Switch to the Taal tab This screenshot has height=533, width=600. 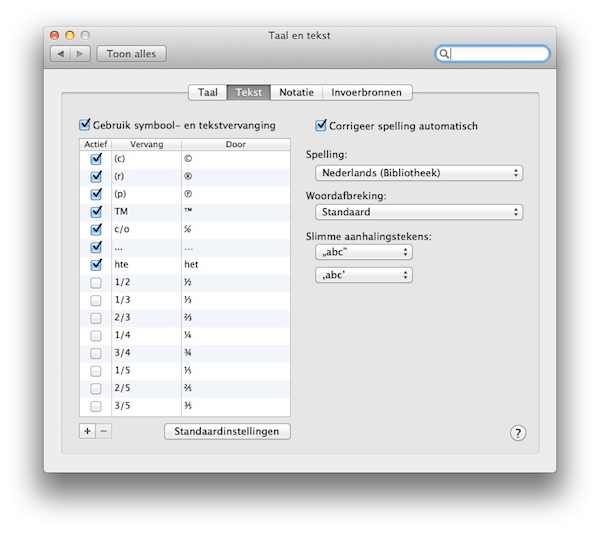[x=208, y=92]
